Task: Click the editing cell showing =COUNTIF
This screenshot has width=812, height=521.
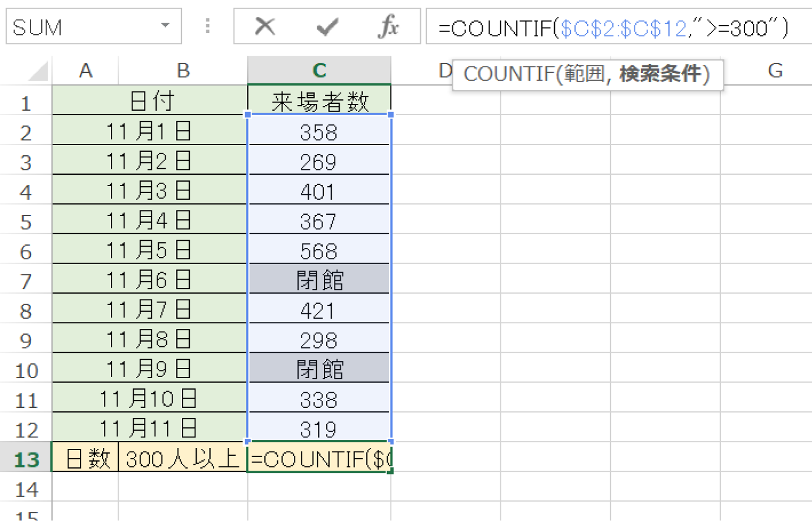Action: [319, 458]
